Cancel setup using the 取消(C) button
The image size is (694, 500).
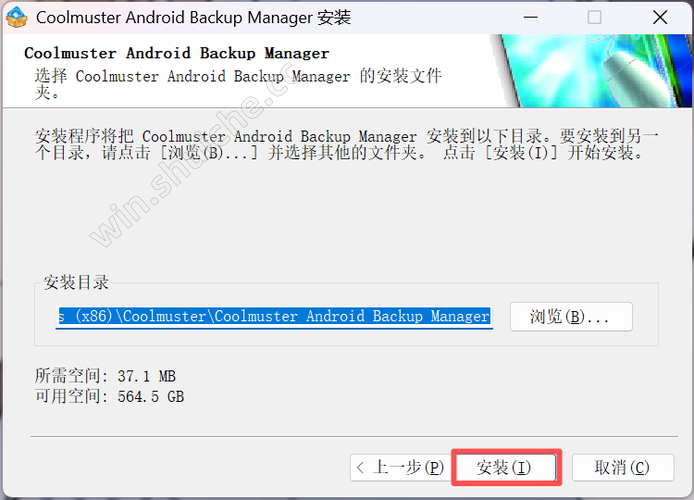pyautogui.click(x=623, y=467)
